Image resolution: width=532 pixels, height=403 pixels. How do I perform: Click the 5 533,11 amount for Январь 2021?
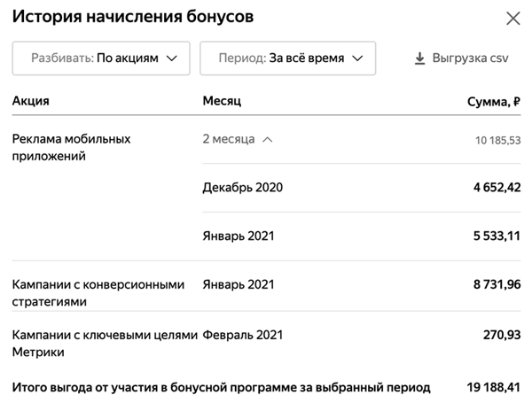[x=491, y=236]
